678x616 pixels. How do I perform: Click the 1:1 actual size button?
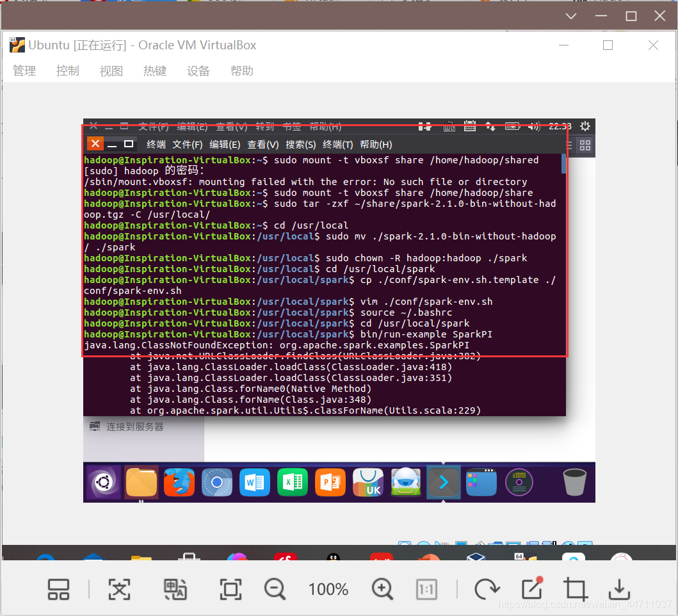[426, 589]
